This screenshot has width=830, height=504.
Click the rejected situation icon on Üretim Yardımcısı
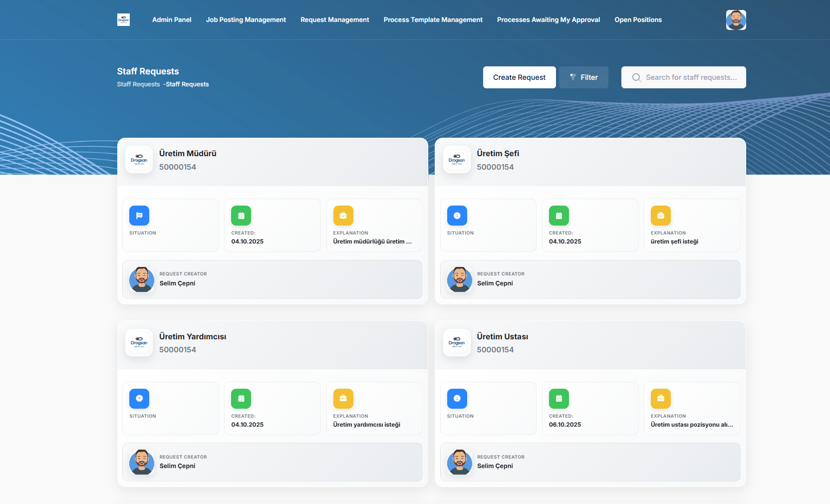pyautogui.click(x=139, y=399)
